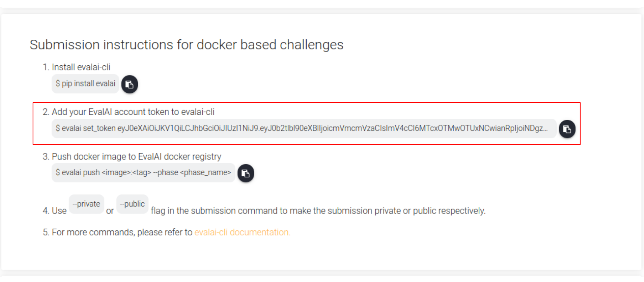Image resolution: width=644 pixels, height=282 pixels.
Task: Click the 'evalai set_token' command name text
Action: pos(89,129)
